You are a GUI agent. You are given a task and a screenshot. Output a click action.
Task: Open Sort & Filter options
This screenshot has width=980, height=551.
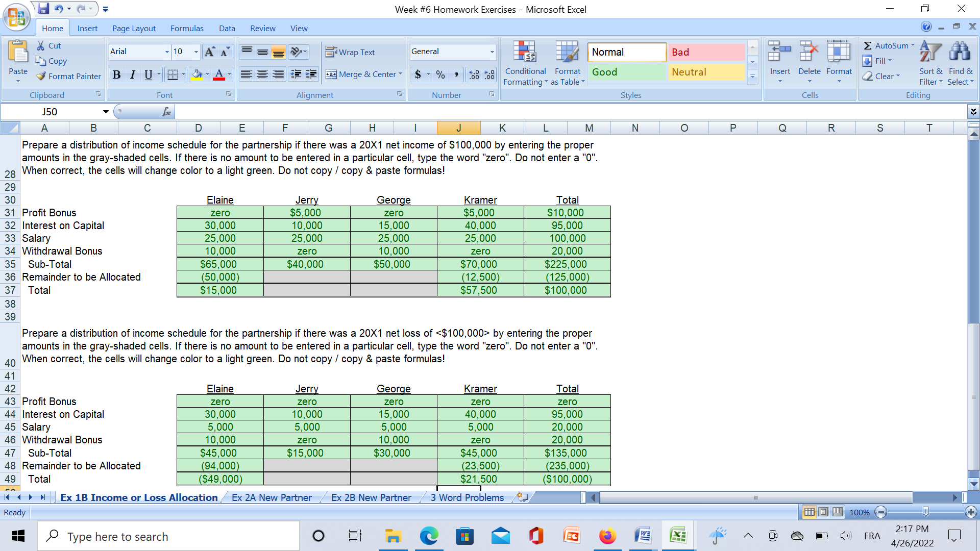pos(930,62)
